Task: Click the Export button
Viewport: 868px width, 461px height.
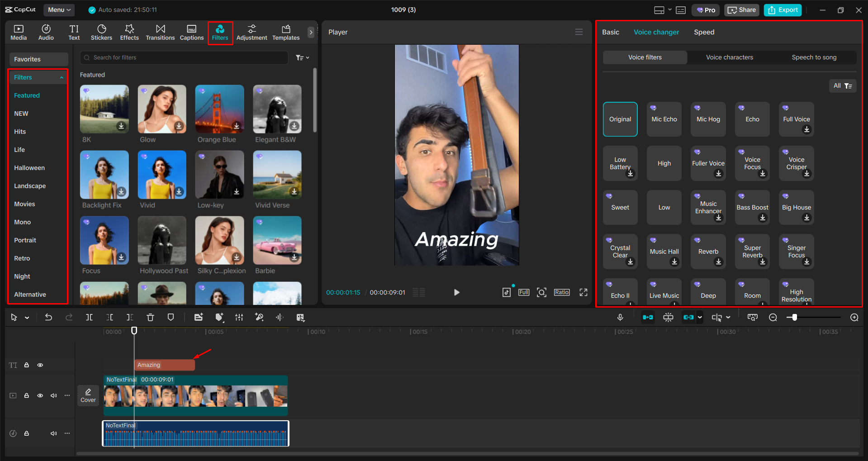Action: 782,10
